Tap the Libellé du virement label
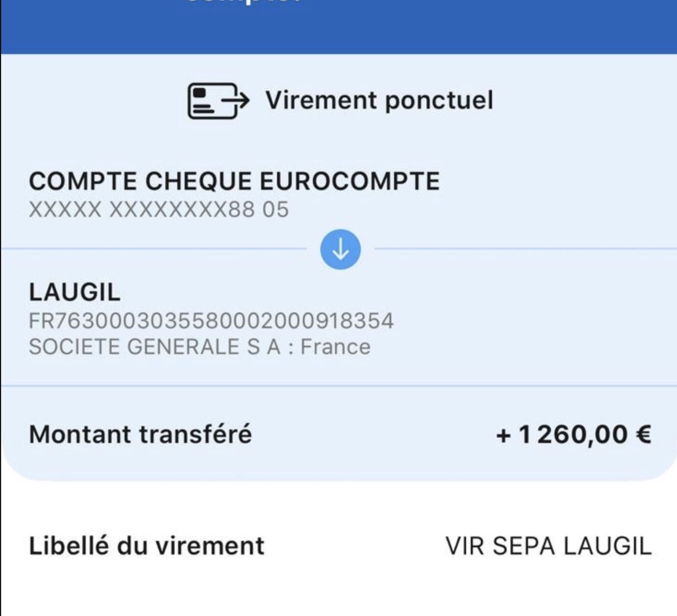The width and height of the screenshot is (677, 616). click(x=147, y=546)
